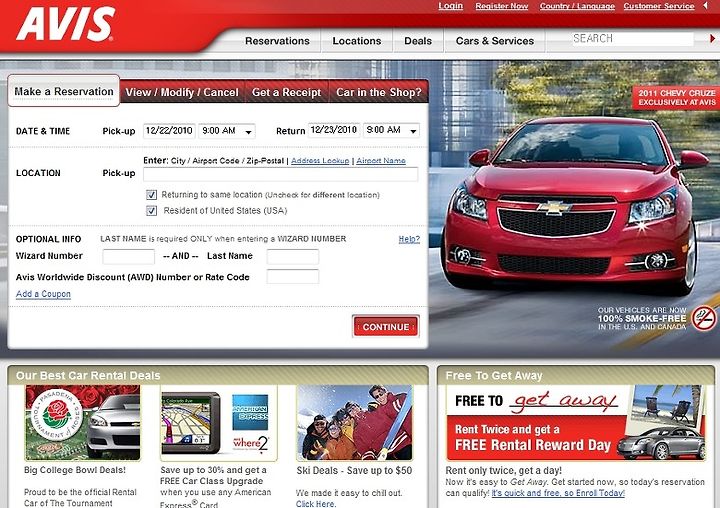Open the Return time dropdown

pyautogui.click(x=391, y=130)
